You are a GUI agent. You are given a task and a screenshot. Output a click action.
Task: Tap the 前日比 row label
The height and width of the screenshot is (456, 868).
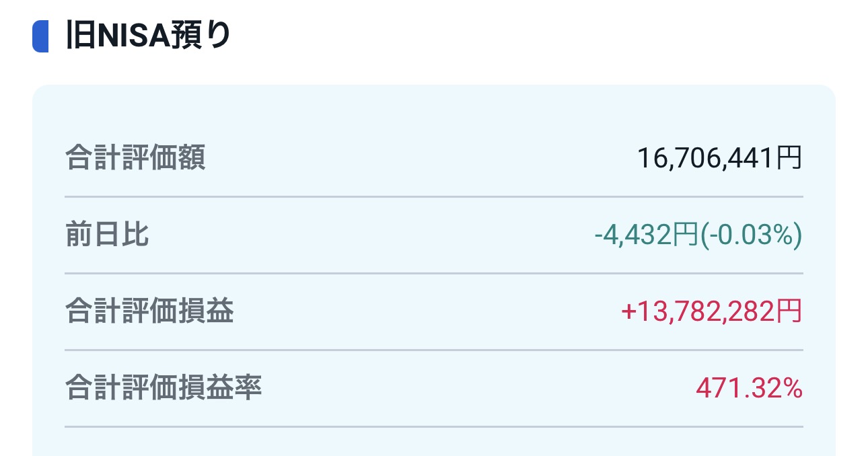[x=107, y=235]
